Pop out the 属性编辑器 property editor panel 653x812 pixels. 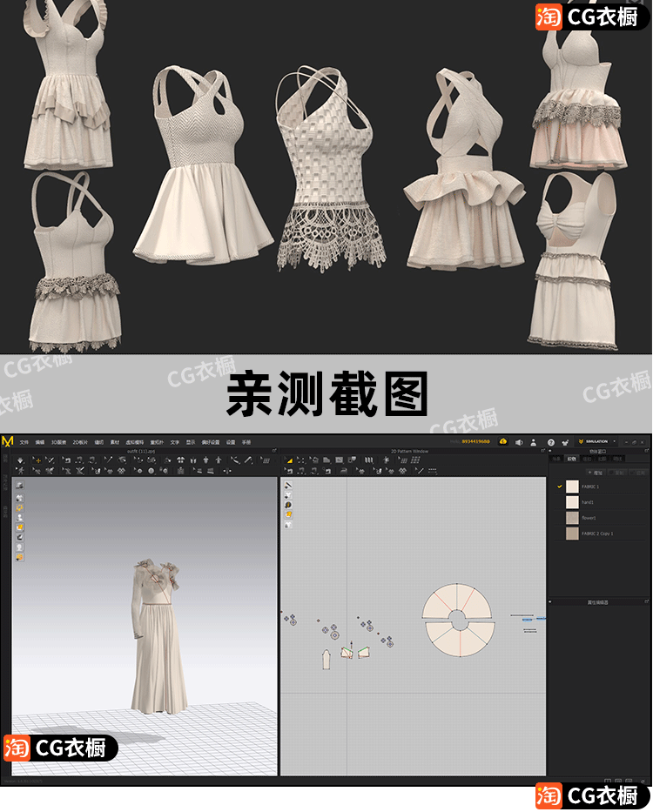point(646,601)
